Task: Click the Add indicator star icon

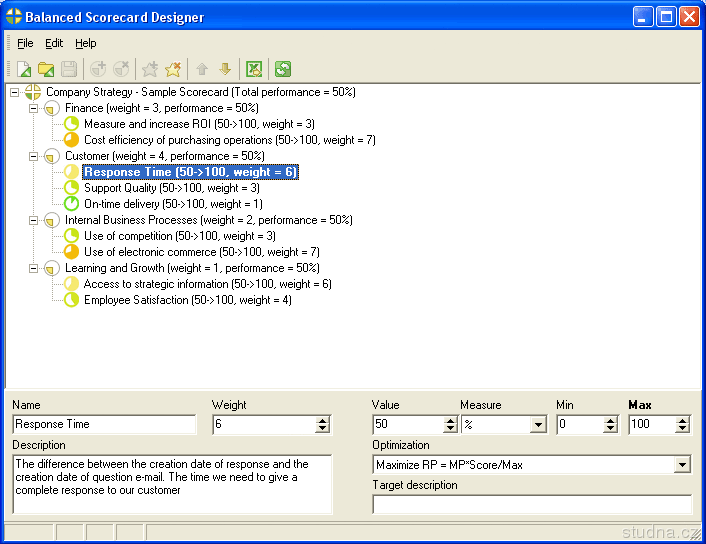Action: click(x=150, y=69)
